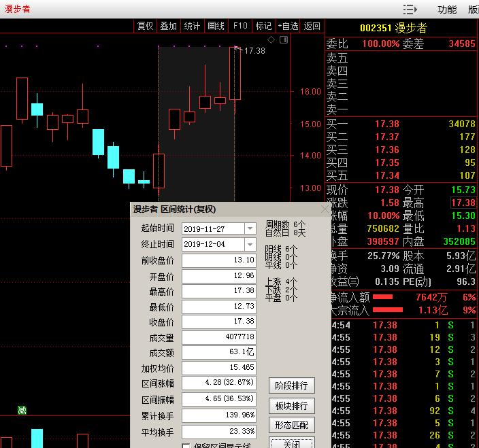Viewport: 479px width, 448px height.
Task: Open the 叠加 overlay tool
Action: pyautogui.click(x=169, y=26)
